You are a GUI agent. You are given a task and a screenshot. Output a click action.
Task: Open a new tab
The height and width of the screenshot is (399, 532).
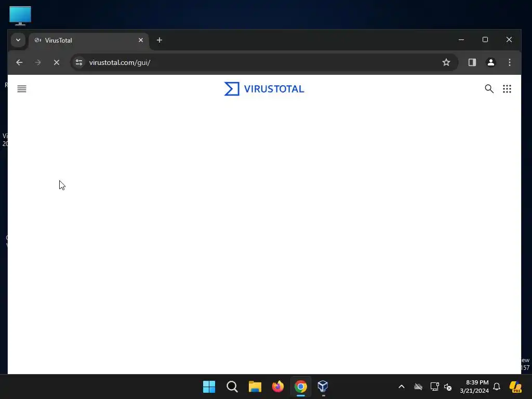pyautogui.click(x=159, y=40)
